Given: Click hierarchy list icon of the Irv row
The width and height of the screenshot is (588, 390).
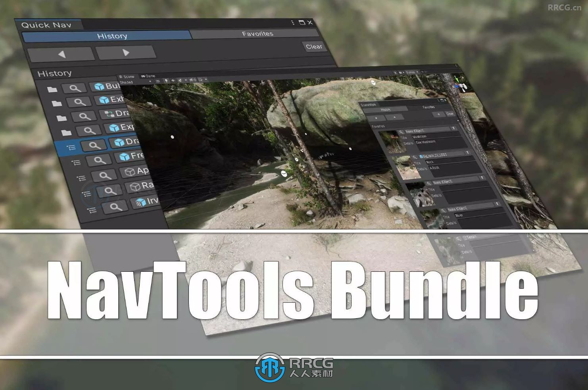Looking at the screenshot, I should point(92,210).
